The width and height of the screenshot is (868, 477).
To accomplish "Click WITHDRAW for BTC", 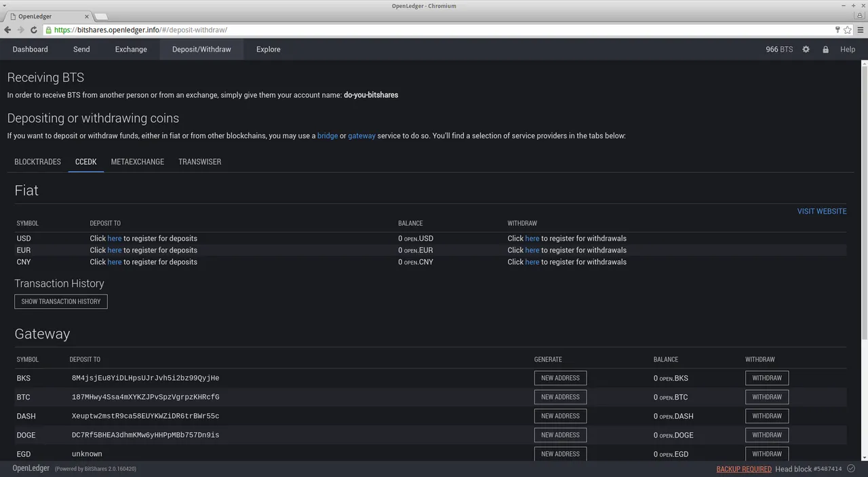I will [x=767, y=397].
